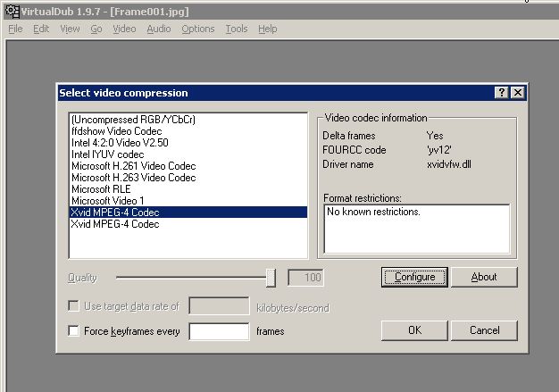Click the No known restrictions text box
Viewport: 559px width, 392px height.
point(417,229)
